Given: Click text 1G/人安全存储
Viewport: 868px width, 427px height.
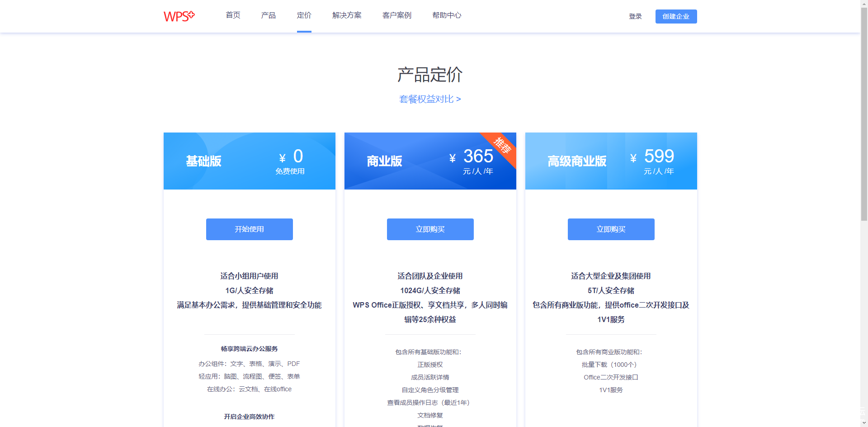Looking at the screenshot, I should point(250,290).
